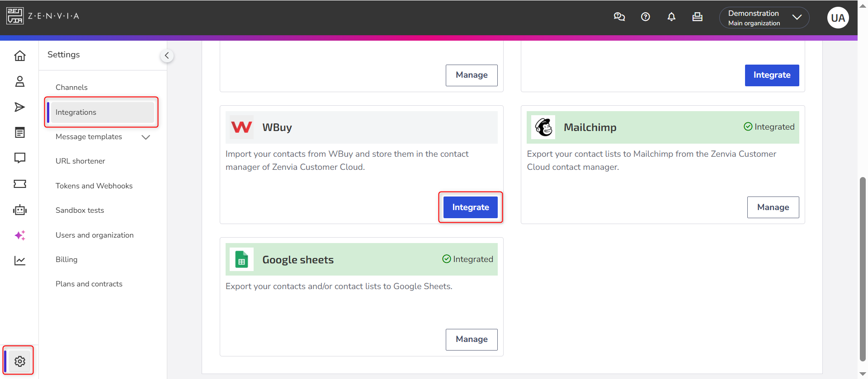Viewport: 868px width, 379px height.
Task: Open Users and organization settings
Action: (x=94, y=235)
